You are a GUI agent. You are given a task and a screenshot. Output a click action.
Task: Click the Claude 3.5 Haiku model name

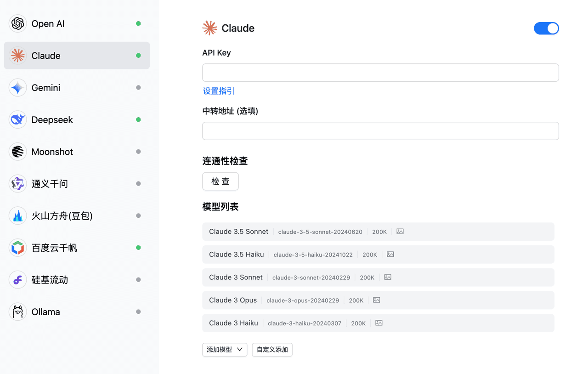(x=237, y=255)
